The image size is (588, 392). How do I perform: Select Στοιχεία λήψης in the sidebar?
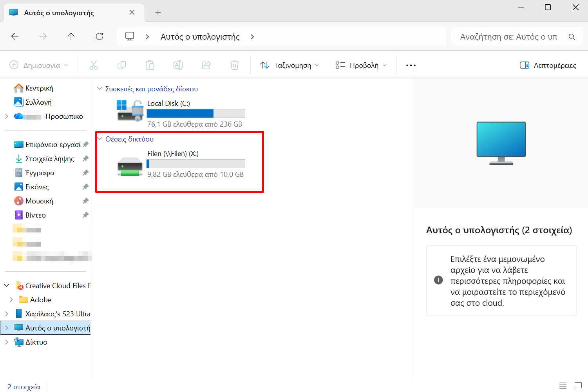pyautogui.click(x=49, y=159)
